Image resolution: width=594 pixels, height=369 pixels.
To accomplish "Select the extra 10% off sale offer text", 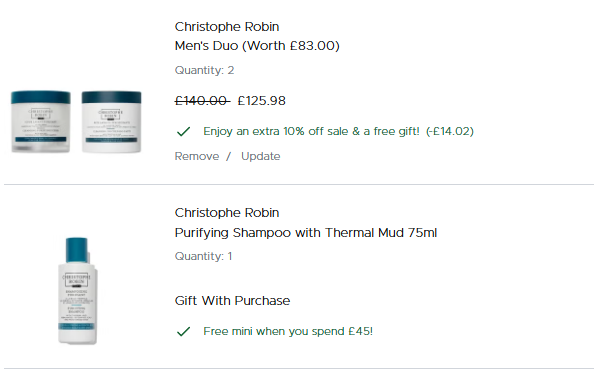I will click(x=311, y=131).
